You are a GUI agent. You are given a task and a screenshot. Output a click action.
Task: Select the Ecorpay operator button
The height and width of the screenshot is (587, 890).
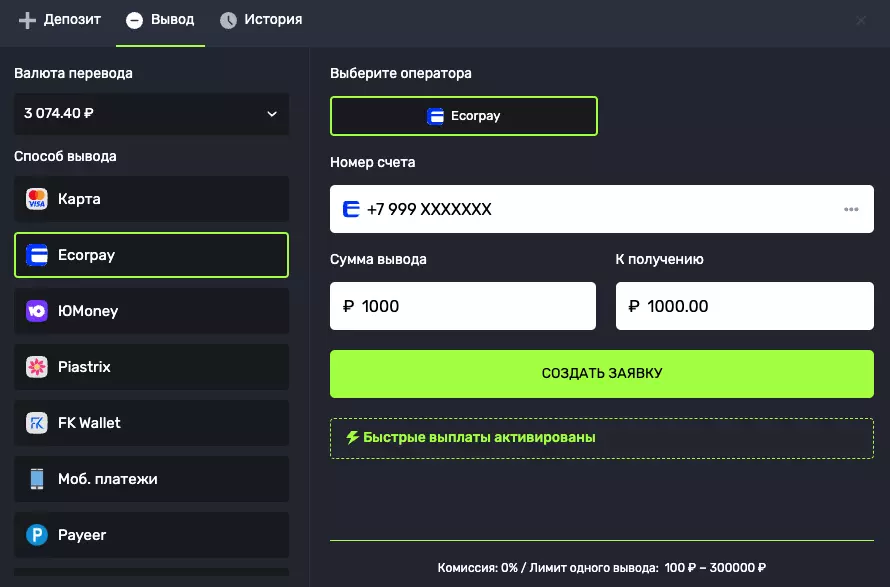(463, 115)
